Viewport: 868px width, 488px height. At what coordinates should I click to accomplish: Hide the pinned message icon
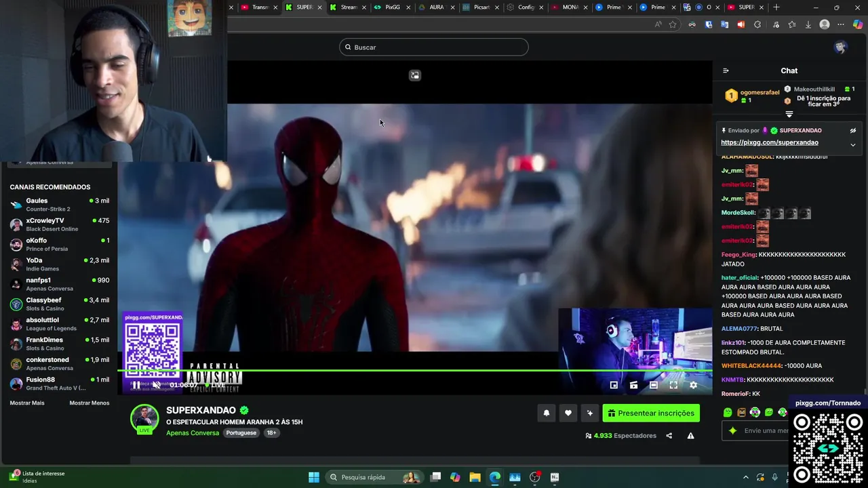[x=853, y=130]
